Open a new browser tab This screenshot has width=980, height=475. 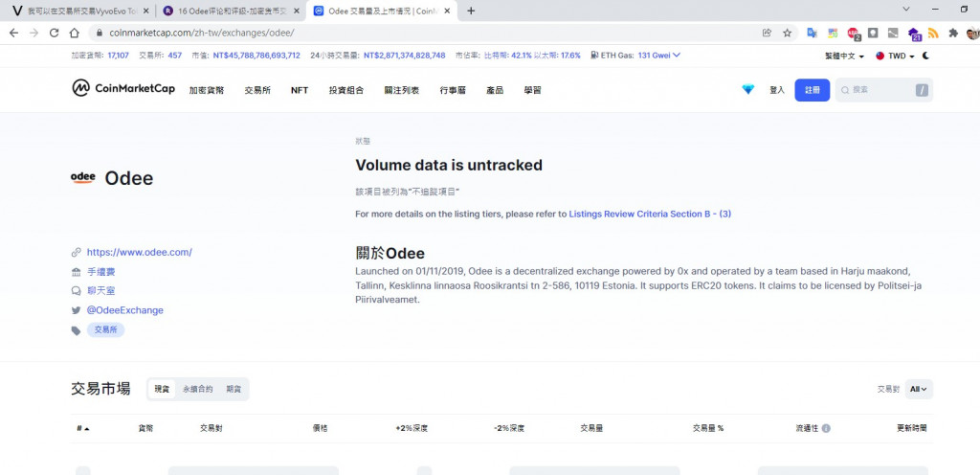coord(471,11)
